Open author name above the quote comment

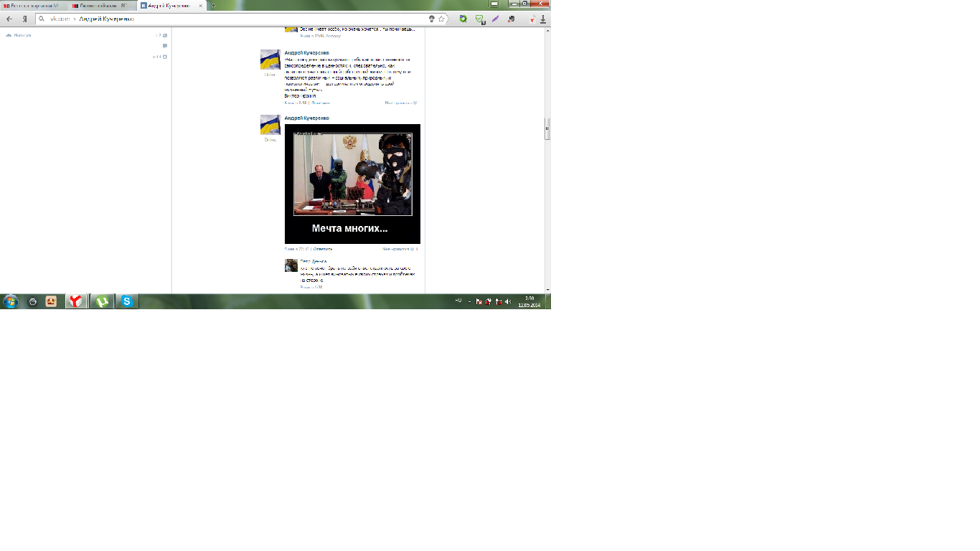[x=307, y=52]
